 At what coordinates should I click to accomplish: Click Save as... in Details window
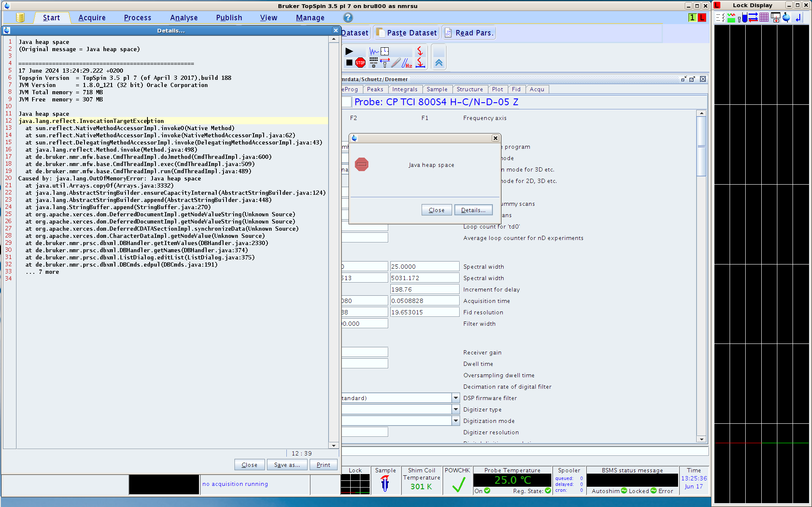pos(287,465)
